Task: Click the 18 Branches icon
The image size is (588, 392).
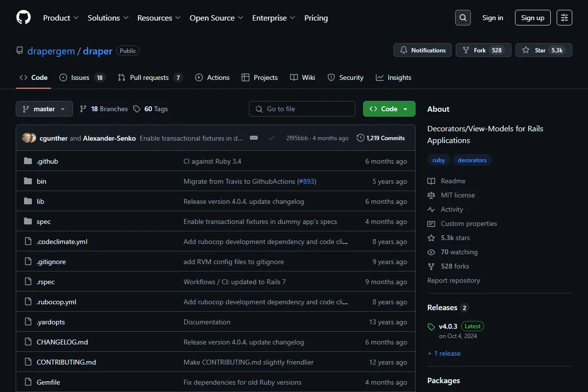Action: (x=83, y=109)
